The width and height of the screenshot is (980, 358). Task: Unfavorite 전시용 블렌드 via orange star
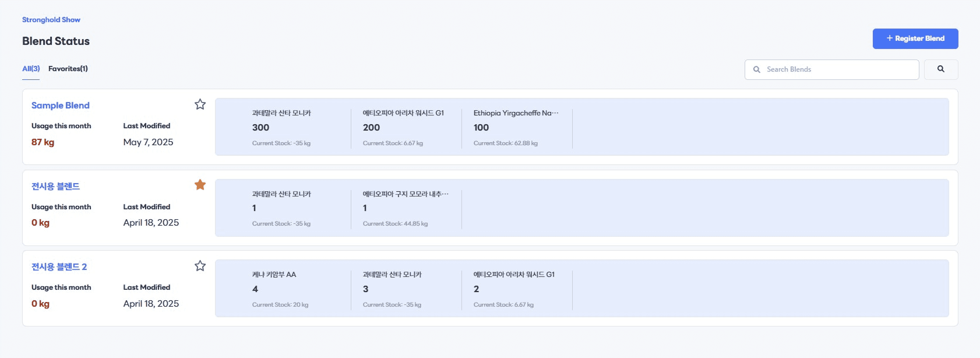pos(200,185)
